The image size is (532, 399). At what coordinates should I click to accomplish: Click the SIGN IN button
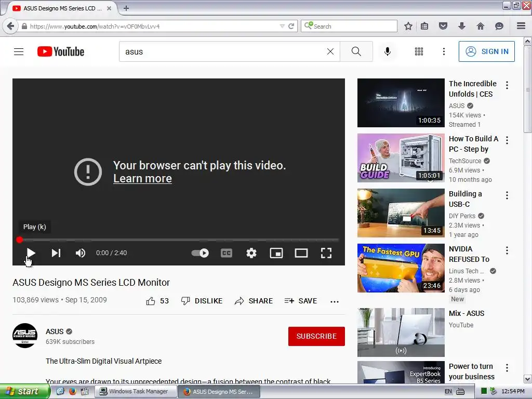coord(486,51)
